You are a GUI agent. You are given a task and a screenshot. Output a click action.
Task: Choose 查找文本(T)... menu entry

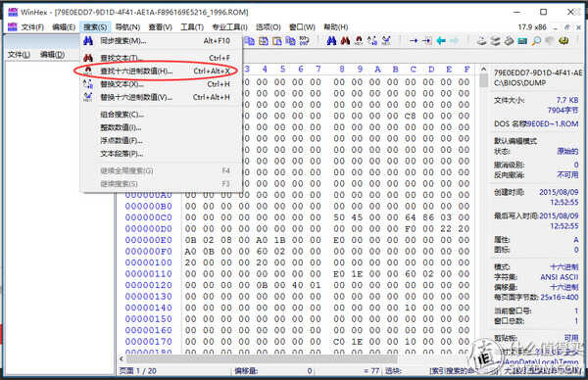[161, 58]
